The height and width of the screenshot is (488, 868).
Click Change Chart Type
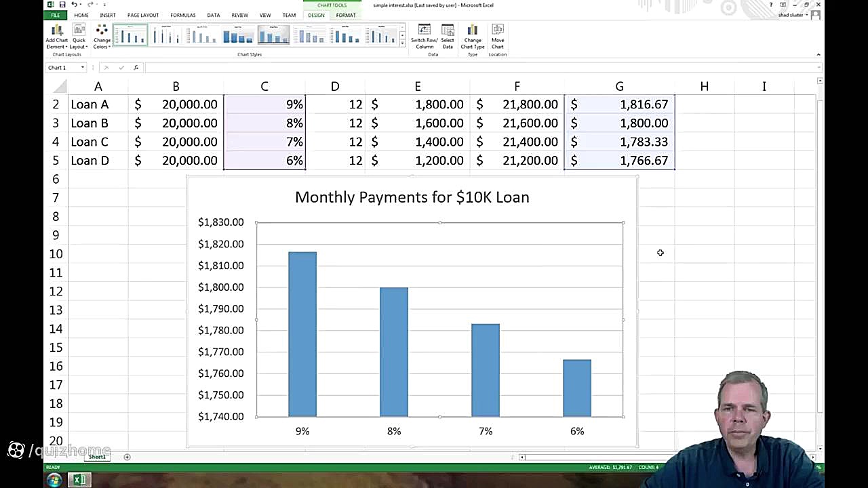473,37
